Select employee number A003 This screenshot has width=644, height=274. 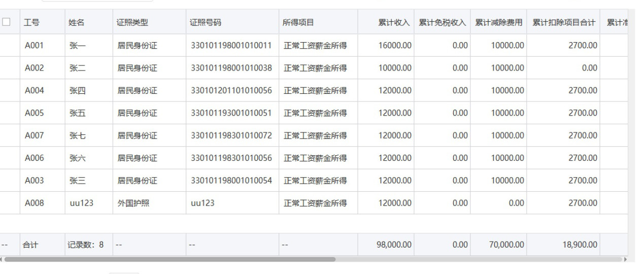click(x=34, y=180)
